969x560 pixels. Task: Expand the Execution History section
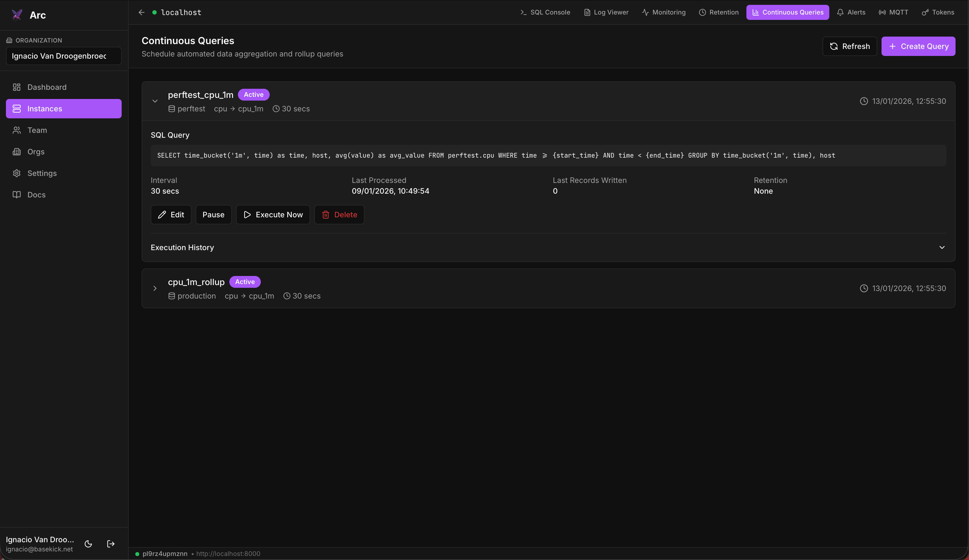(548, 247)
